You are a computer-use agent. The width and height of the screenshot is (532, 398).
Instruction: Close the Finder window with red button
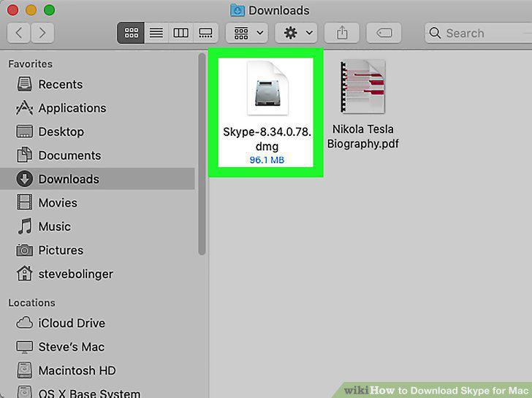(12, 9)
